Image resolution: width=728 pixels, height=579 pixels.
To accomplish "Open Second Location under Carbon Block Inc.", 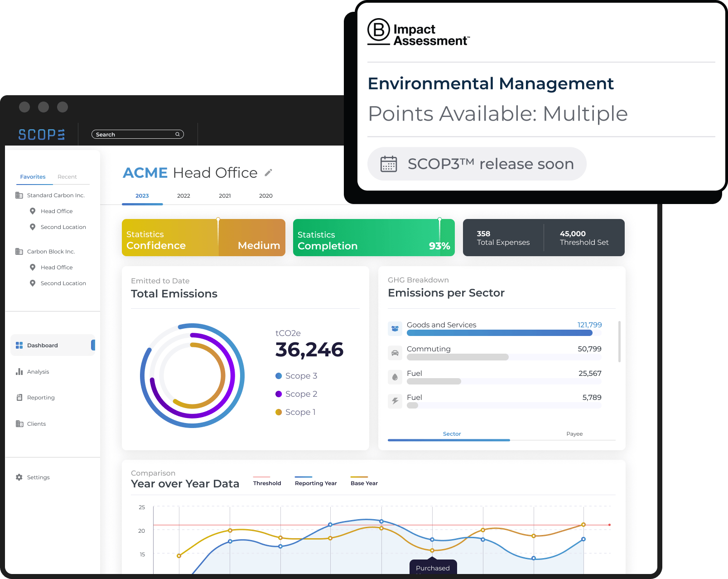I will (x=63, y=283).
